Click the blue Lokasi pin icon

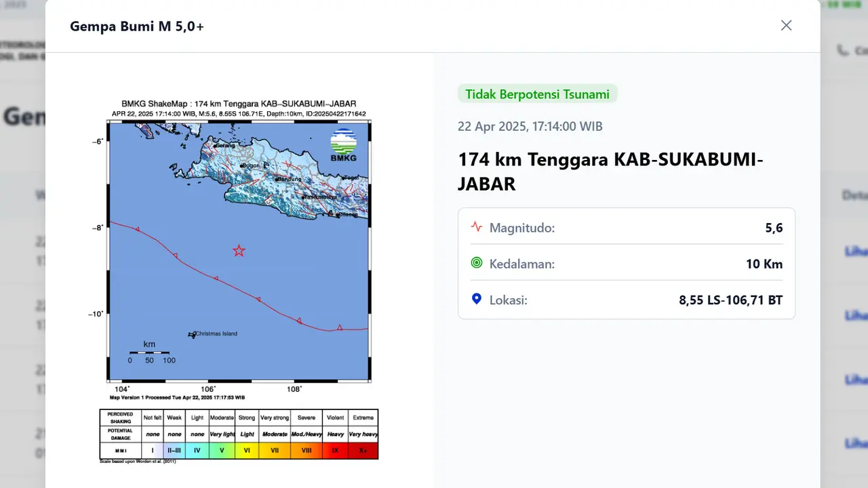pyautogui.click(x=477, y=299)
